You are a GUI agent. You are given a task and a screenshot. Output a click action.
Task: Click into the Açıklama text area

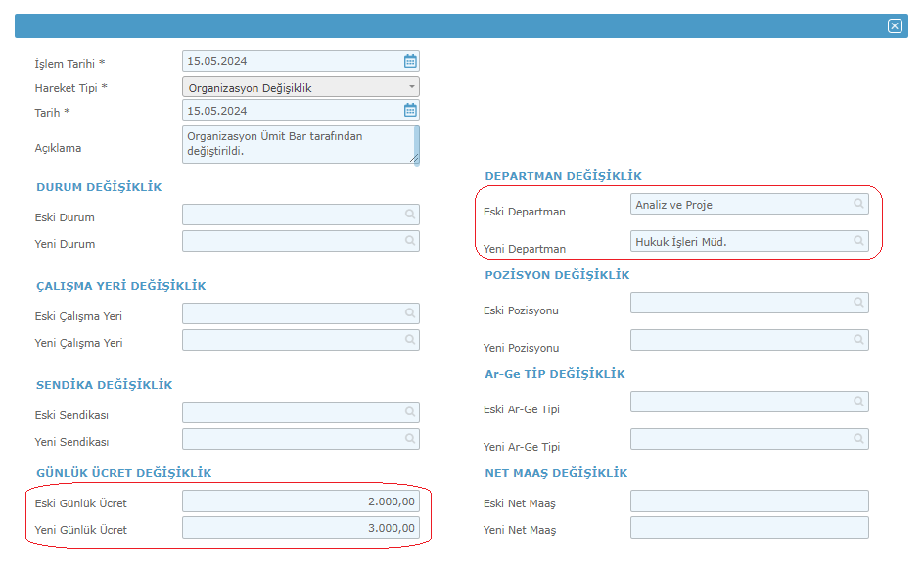300,144
